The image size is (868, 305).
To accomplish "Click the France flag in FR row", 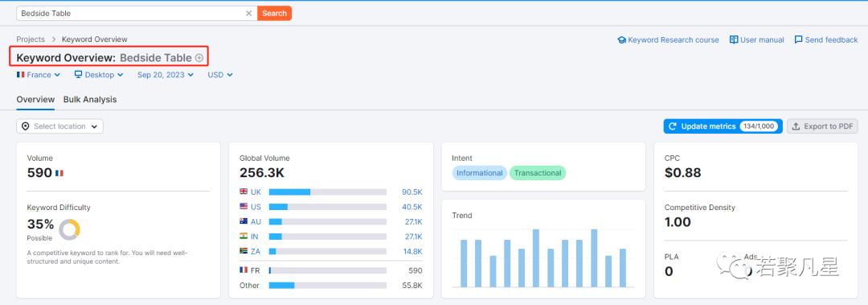I will [244, 270].
